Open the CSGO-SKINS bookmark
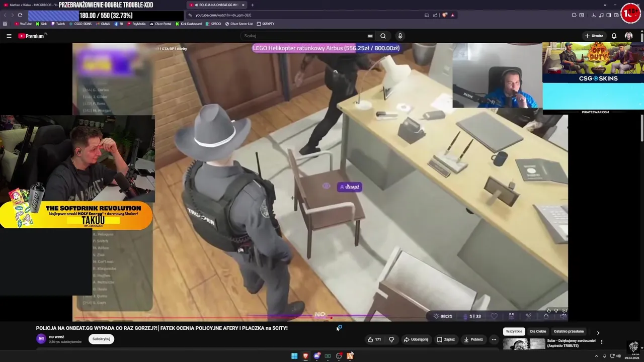Viewport: 644px width, 362px height. pos(80,24)
